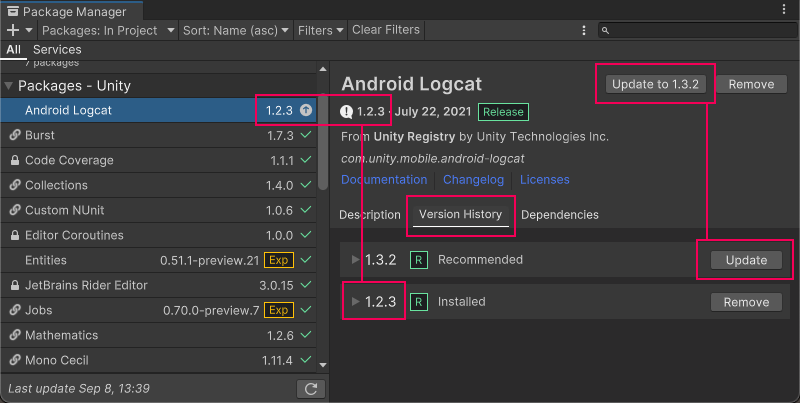
Task: Switch to the Dependencies tab
Action: (x=560, y=215)
